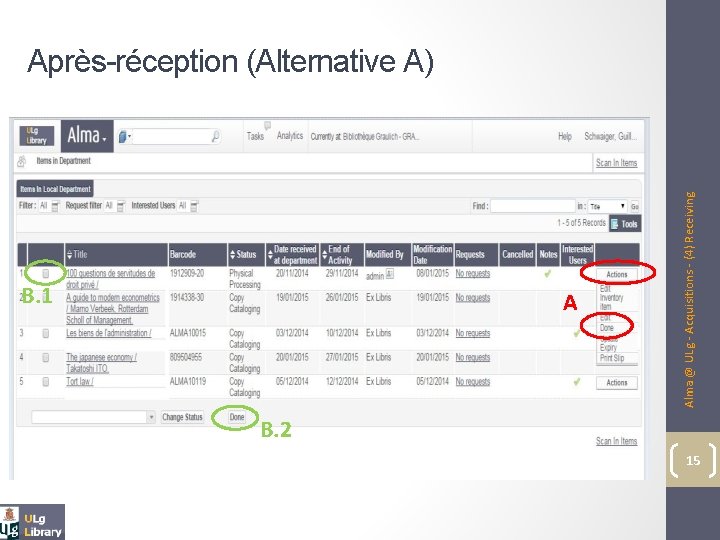Viewport: 720px width, 540px height.
Task: Open the Tort law title link
Action: tap(80, 382)
